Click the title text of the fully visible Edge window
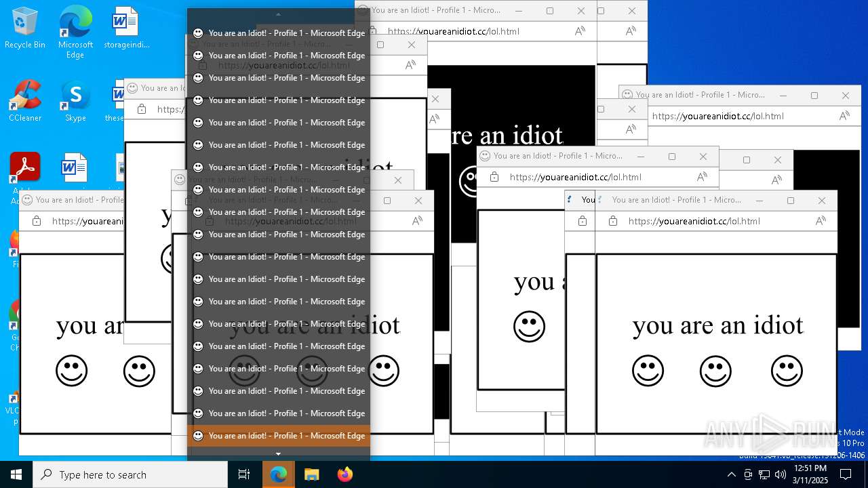The height and width of the screenshot is (488, 868). pyautogui.click(x=676, y=200)
